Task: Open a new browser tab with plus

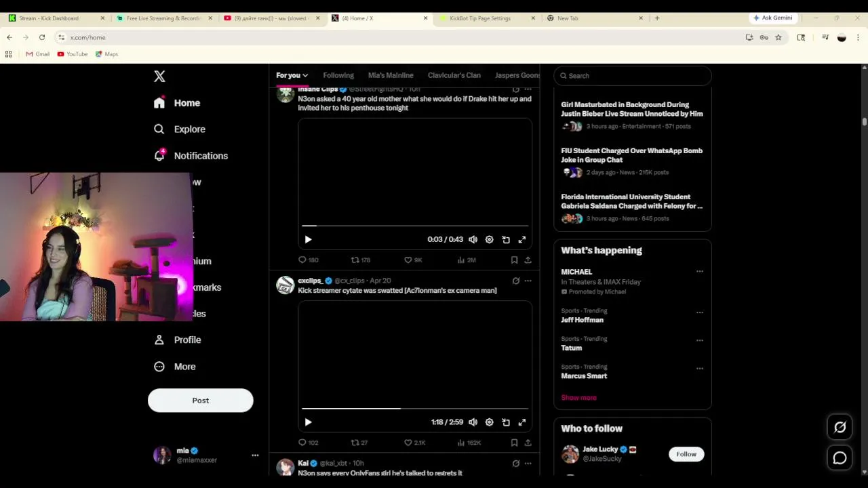Action: (x=656, y=18)
